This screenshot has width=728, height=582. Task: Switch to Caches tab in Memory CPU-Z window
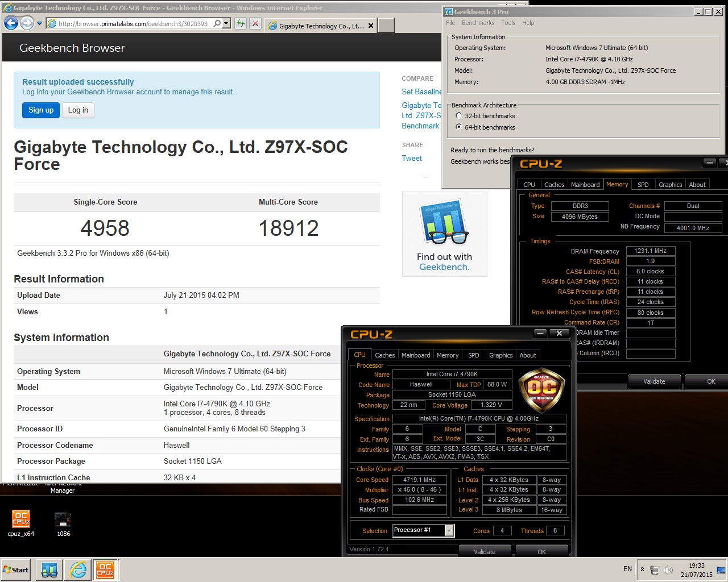(x=554, y=185)
